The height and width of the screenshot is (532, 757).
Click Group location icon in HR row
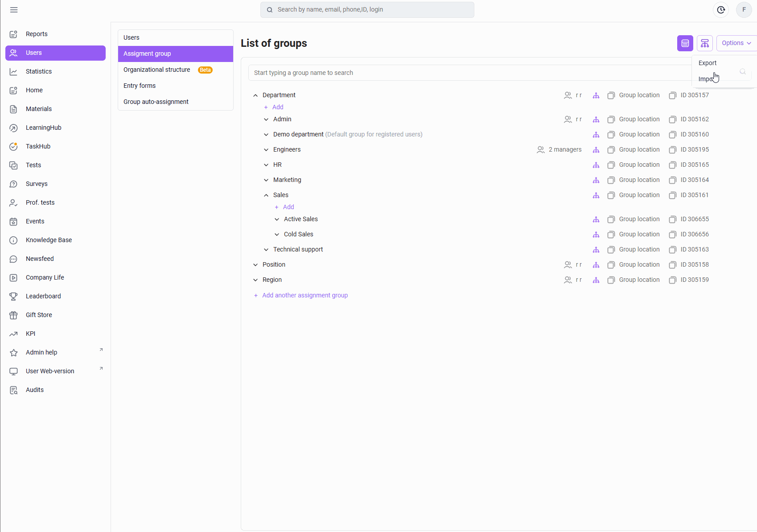point(611,165)
